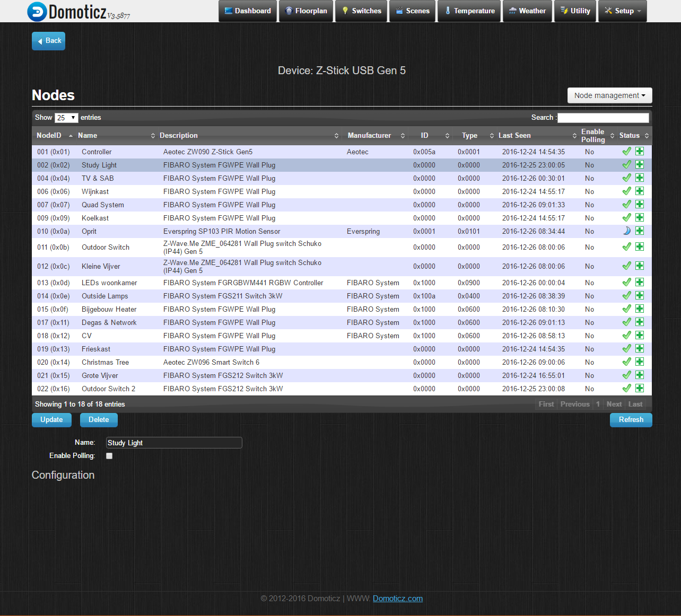
Task: Sort table by Manufacturer column
Action: 376,136
